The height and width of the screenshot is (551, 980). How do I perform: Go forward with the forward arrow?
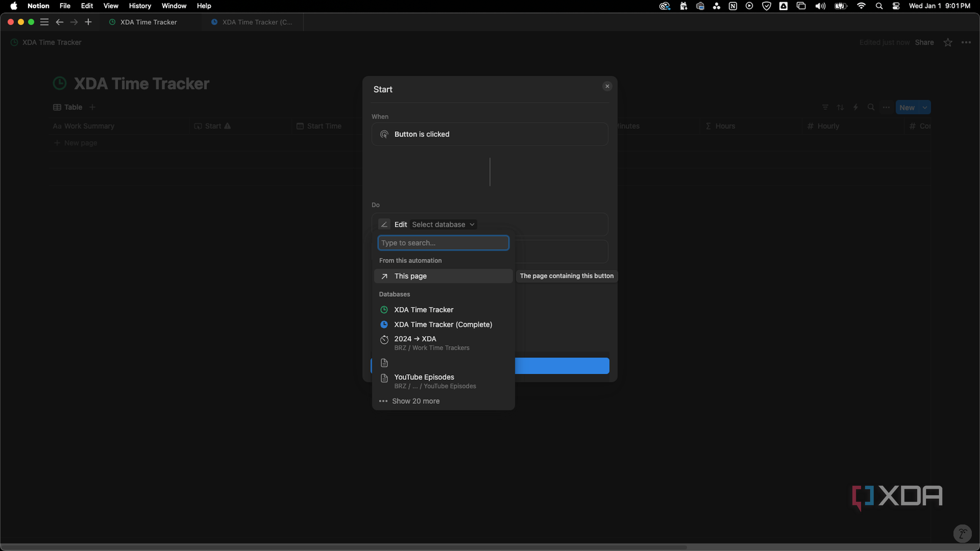tap(74, 22)
